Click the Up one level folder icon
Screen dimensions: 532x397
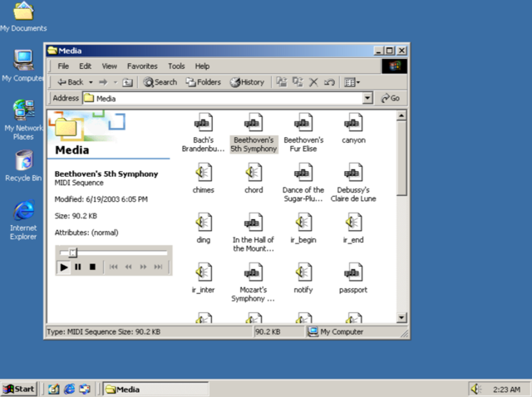[x=127, y=82]
